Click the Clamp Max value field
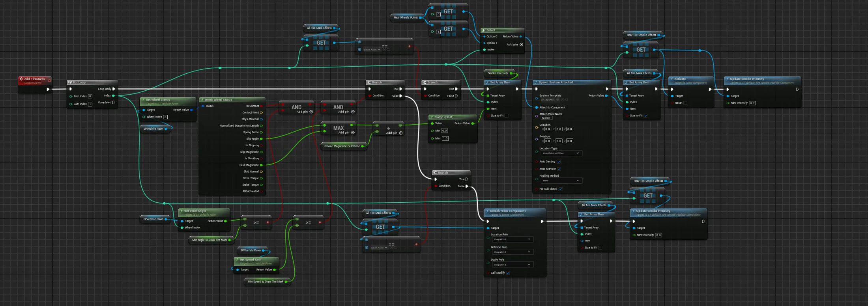868x306 pixels. click(445, 138)
